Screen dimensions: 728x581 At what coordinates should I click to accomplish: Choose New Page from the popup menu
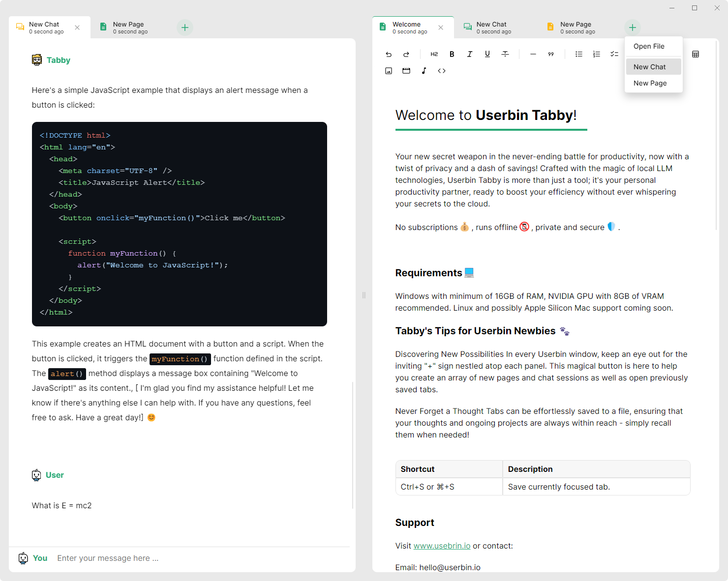(x=654, y=83)
